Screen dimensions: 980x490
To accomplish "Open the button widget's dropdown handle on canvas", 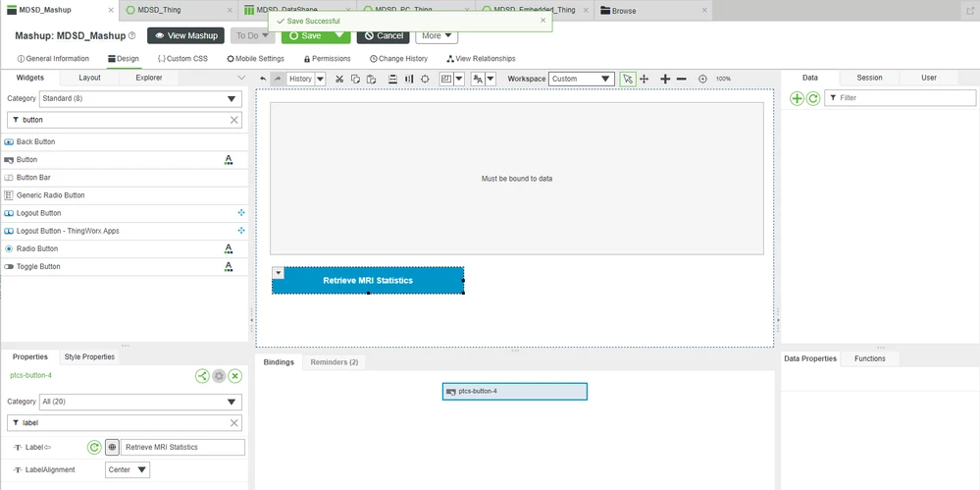I will pos(279,273).
